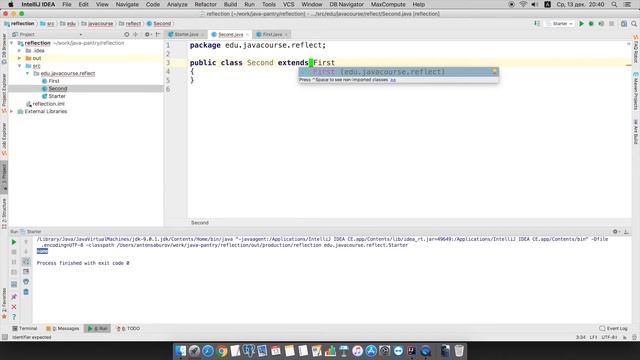Toggle scroll to end in the Run console
The width and height of the screenshot is (640, 360).
pyautogui.click(x=26, y=272)
